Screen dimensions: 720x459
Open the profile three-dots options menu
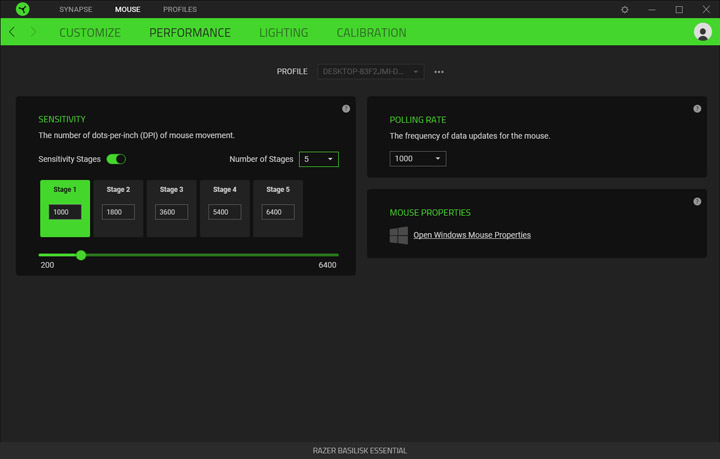tap(439, 72)
